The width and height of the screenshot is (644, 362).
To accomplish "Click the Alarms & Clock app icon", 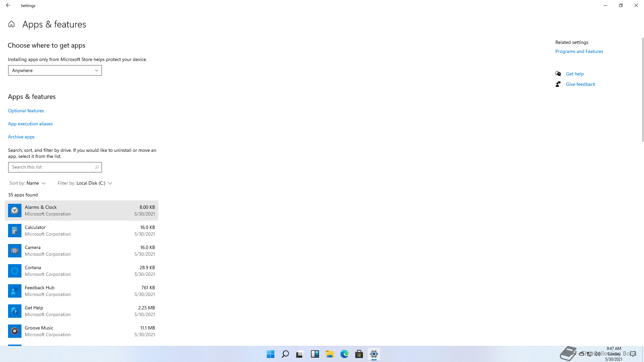I will pyautogui.click(x=15, y=210).
